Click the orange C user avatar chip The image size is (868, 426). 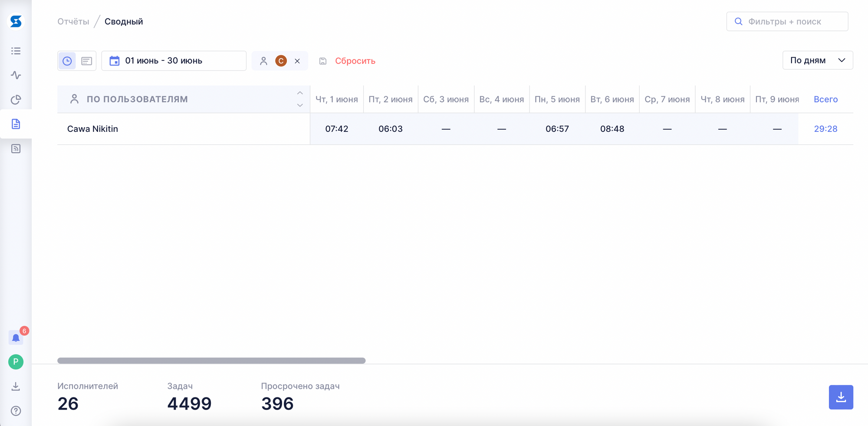[281, 61]
